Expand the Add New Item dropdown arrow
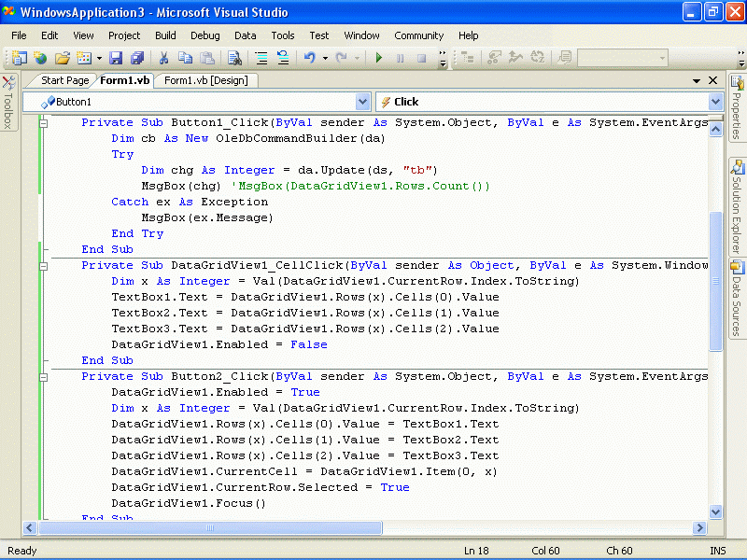This screenshot has height=560, width=747. click(x=99, y=58)
